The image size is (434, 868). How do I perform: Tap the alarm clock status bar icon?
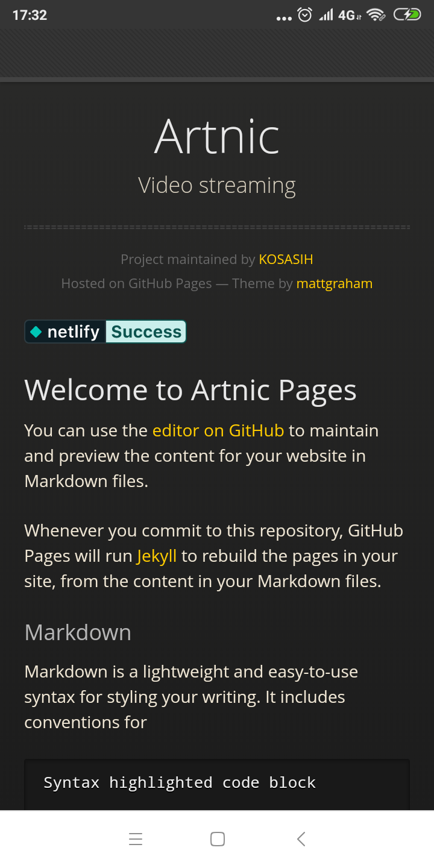(305, 15)
